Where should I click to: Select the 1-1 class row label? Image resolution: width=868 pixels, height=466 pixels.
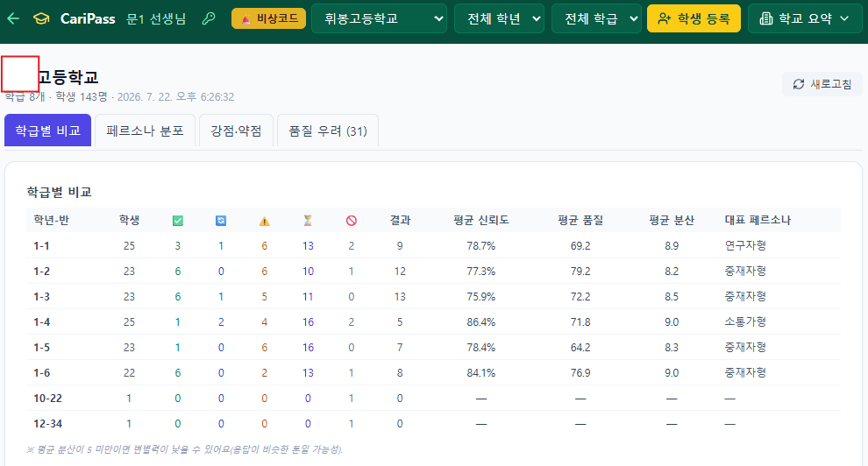(x=41, y=246)
